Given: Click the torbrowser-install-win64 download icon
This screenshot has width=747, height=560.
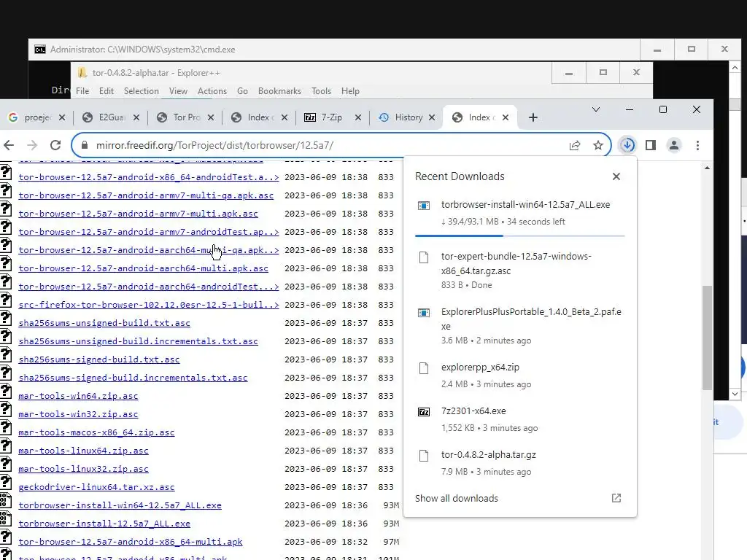Looking at the screenshot, I should pos(424,206).
